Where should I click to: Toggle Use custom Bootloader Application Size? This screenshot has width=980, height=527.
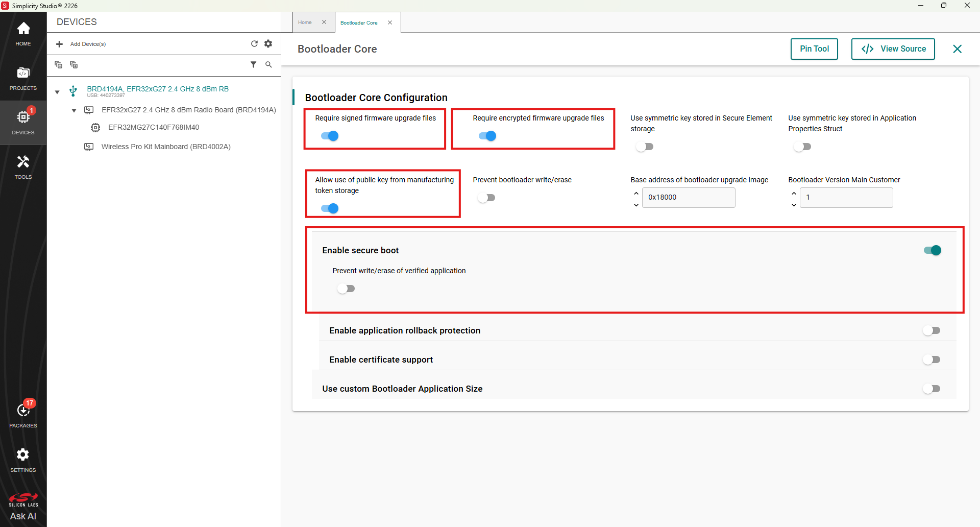coord(932,389)
